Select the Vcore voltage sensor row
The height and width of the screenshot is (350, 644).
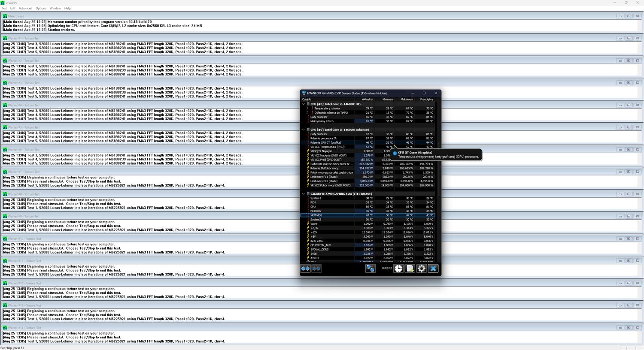click(326, 224)
